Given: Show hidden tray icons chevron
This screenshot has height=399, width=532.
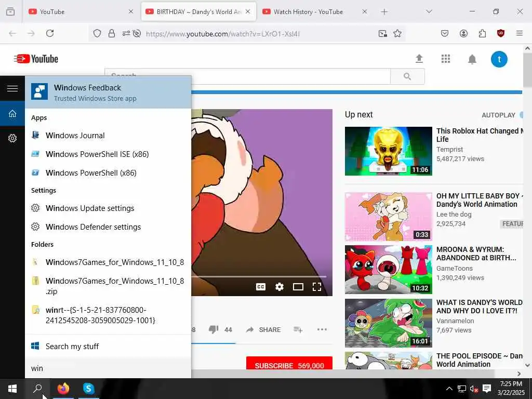Looking at the screenshot, I should click(449, 389).
